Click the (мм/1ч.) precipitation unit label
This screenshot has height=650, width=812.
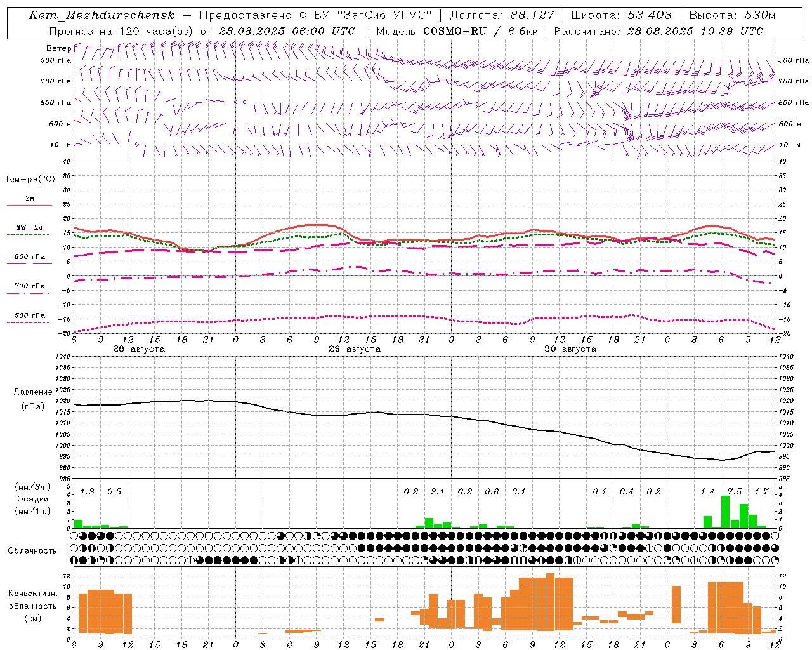click(x=33, y=511)
